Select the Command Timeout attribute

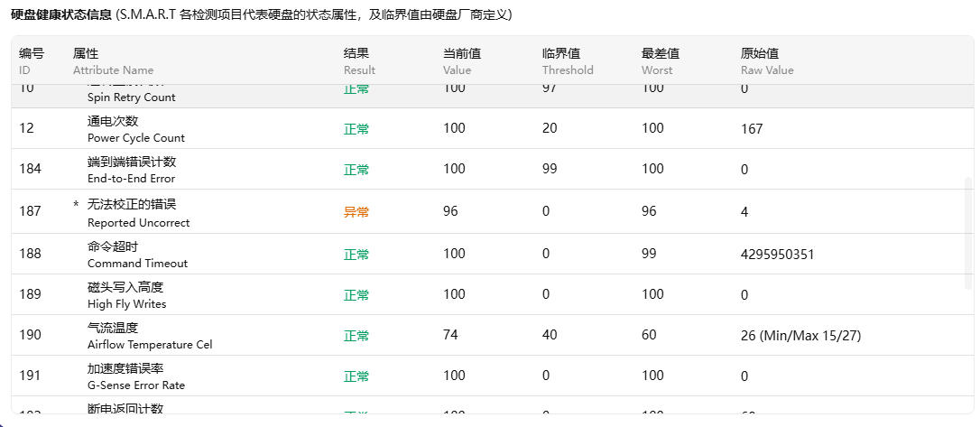point(493,254)
